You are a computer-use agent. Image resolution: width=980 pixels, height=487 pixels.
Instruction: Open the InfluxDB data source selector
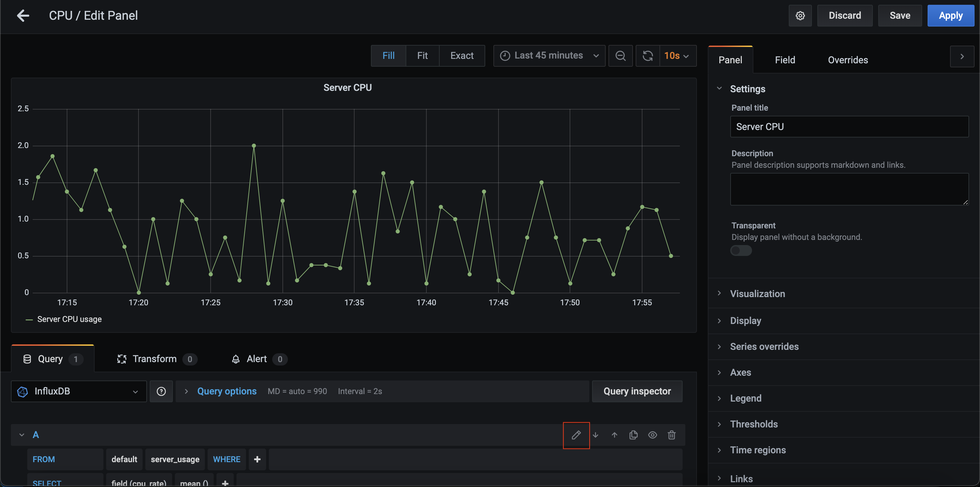[79, 391]
